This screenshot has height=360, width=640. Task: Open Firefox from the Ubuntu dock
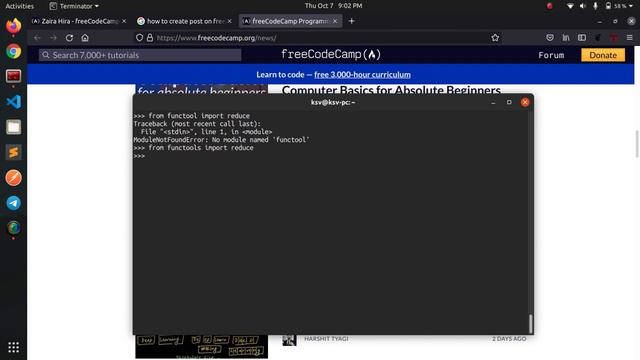[x=13, y=26]
